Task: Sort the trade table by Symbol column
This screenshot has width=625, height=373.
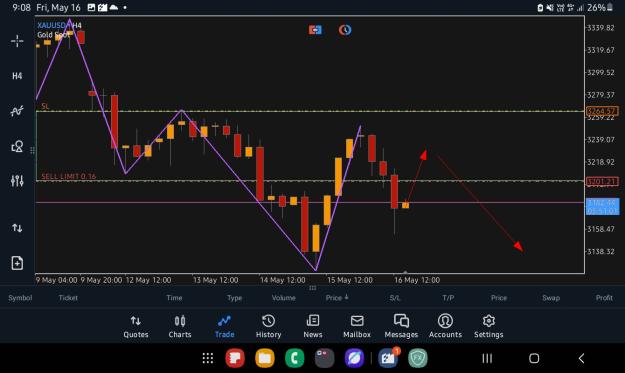Action: point(20,298)
